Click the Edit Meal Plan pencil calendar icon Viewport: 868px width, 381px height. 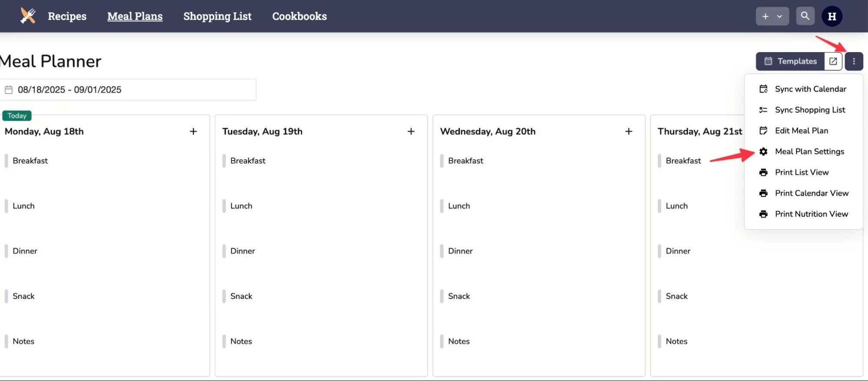click(763, 130)
